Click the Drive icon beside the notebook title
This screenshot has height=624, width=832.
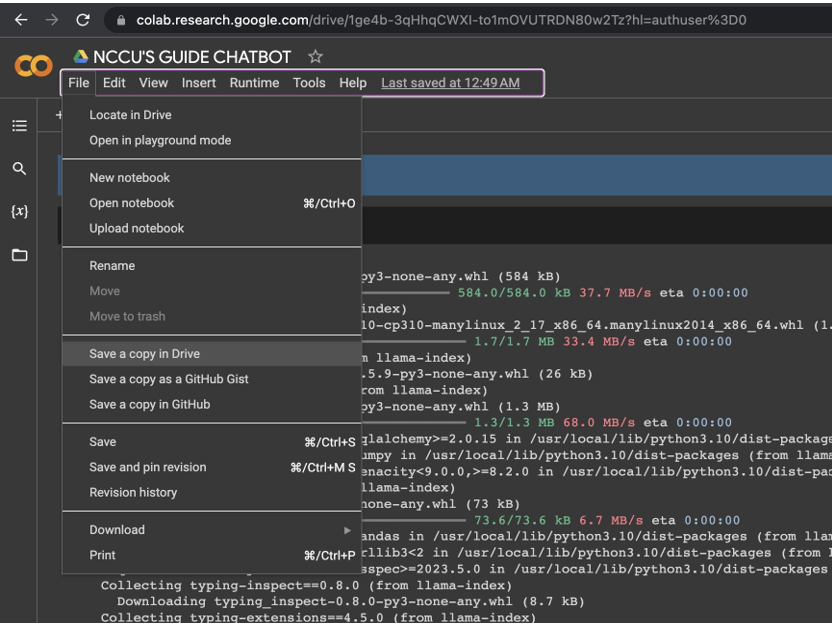78,57
